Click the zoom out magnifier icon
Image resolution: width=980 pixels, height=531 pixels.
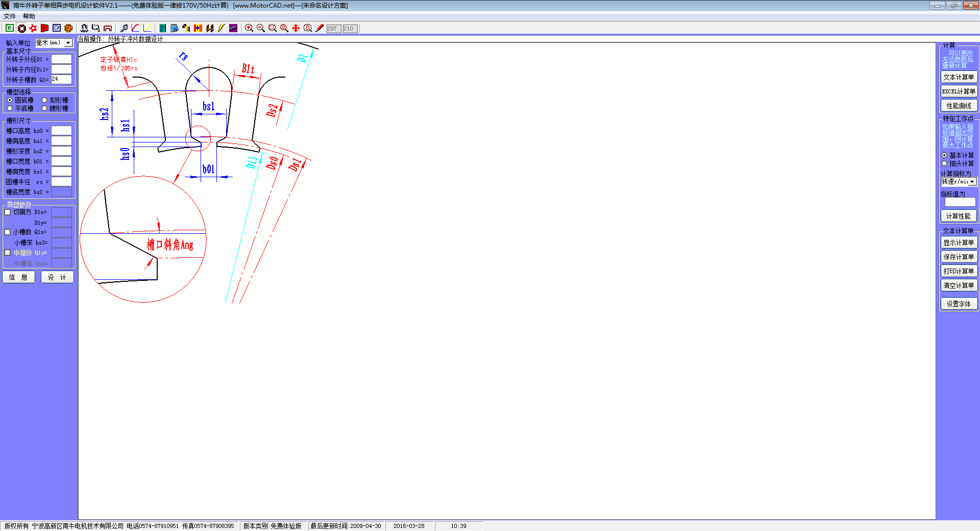pos(260,29)
